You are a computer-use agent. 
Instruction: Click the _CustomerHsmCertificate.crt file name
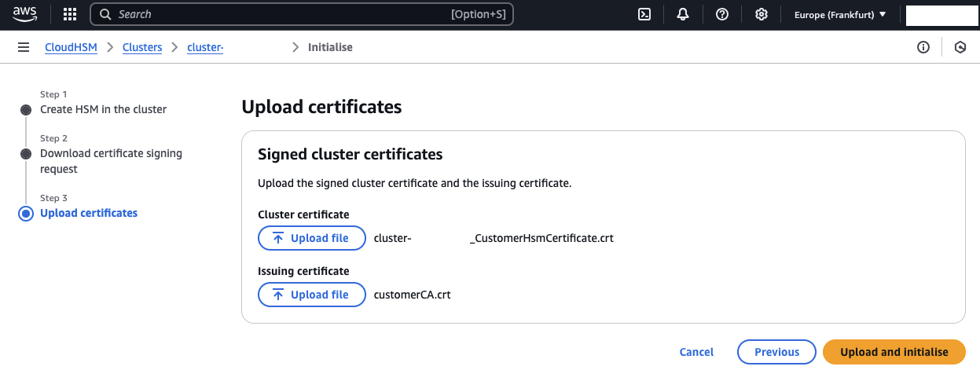[541, 238]
